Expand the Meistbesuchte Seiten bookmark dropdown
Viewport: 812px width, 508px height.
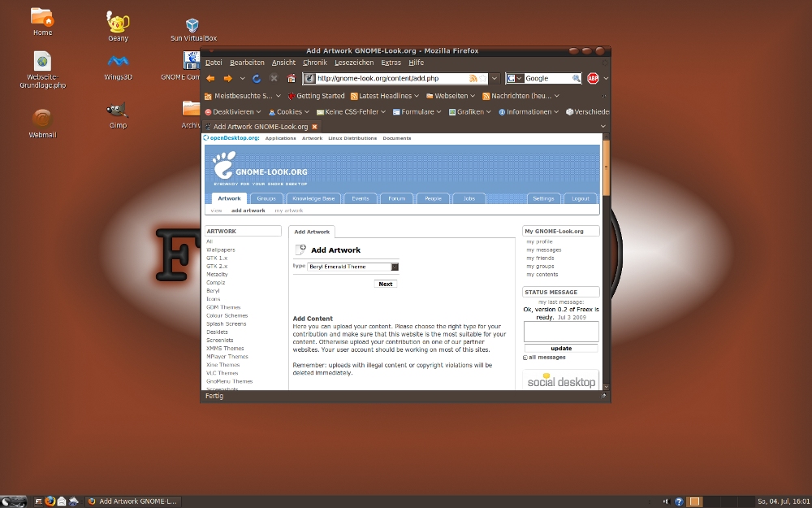coord(278,96)
